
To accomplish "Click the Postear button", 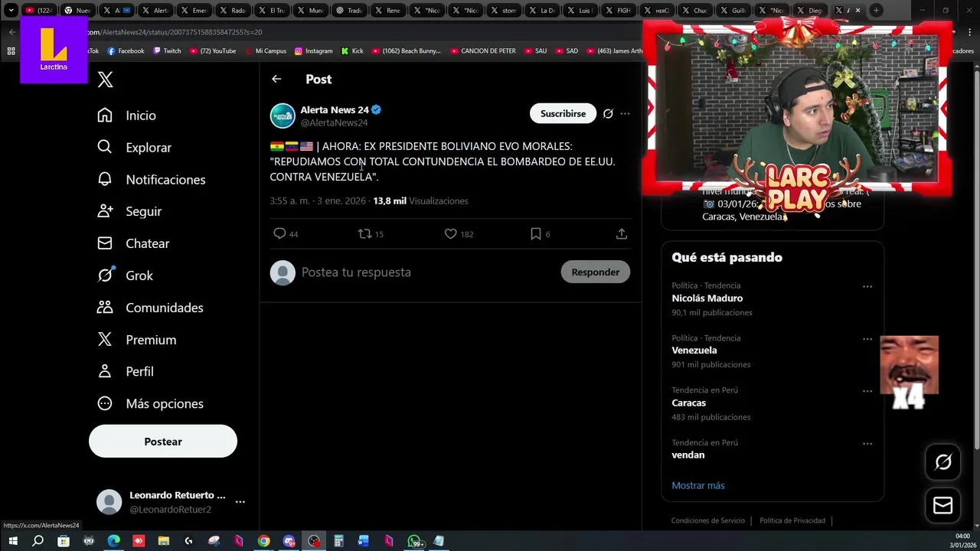I will [x=163, y=442].
